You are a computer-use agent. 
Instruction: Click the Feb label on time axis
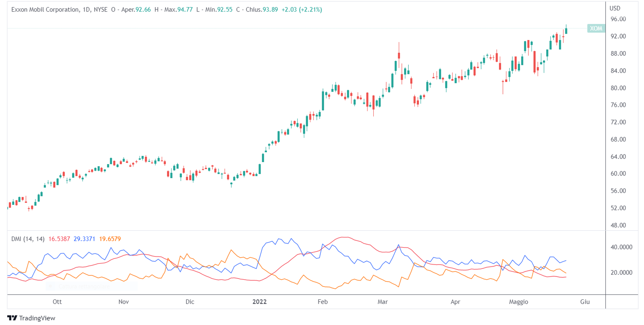[x=323, y=302]
